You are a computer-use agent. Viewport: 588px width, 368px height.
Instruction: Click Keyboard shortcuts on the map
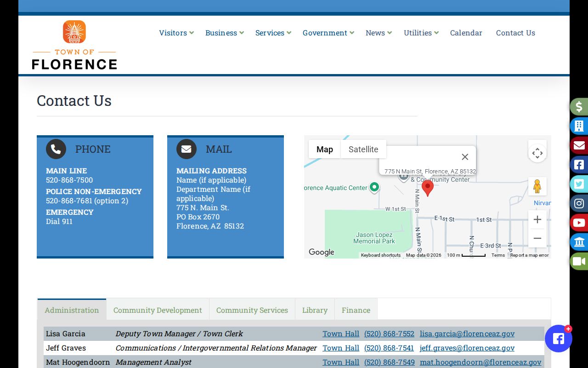click(x=381, y=255)
